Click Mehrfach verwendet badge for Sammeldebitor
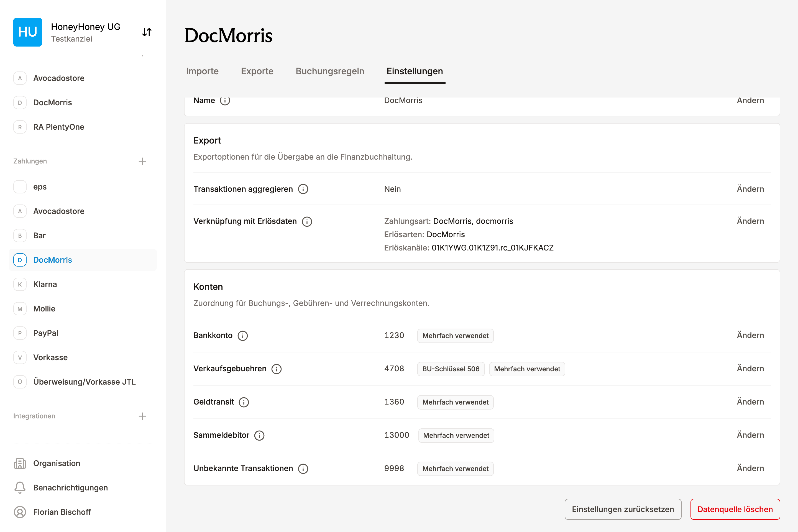Image resolution: width=798 pixels, height=532 pixels. pos(456,435)
